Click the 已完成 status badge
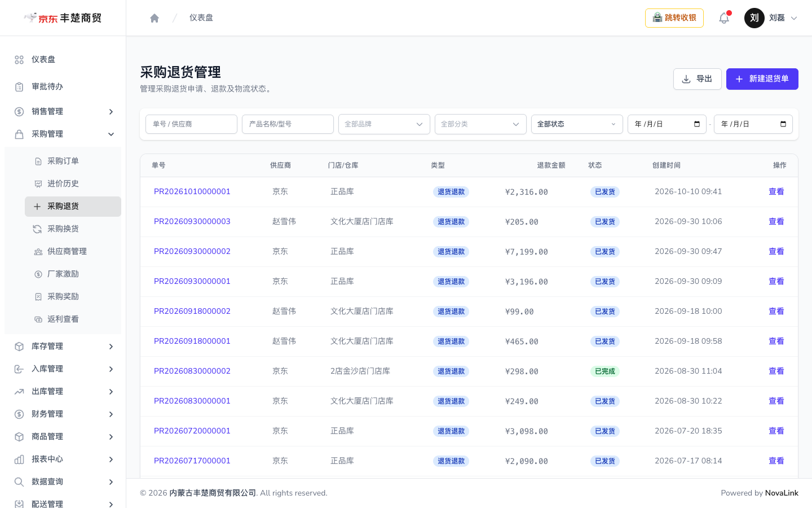Image resolution: width=812 pixels, height=508 pixels. point(605,371)
